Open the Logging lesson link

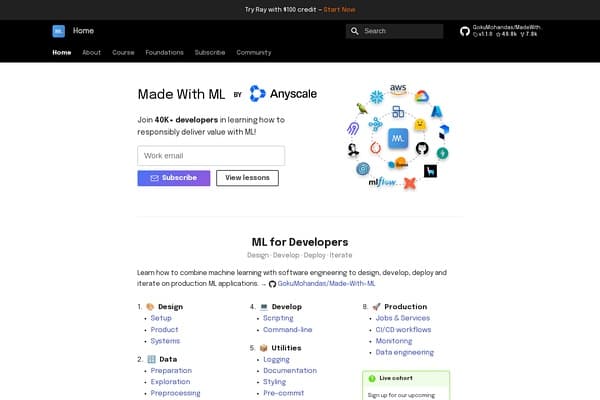tap(276, 359)
